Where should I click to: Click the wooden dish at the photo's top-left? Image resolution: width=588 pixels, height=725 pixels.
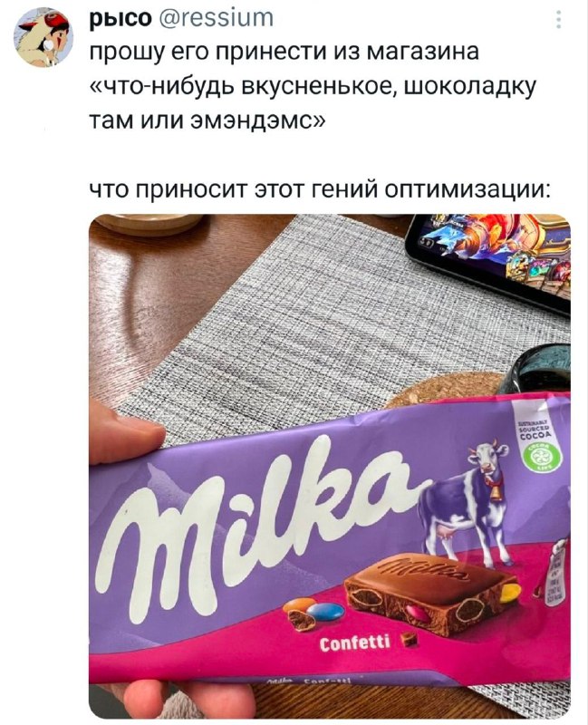coord(148,225)
